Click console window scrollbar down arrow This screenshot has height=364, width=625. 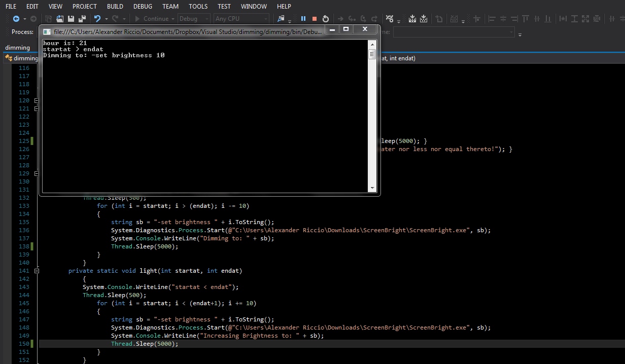[x=372, y=188]
